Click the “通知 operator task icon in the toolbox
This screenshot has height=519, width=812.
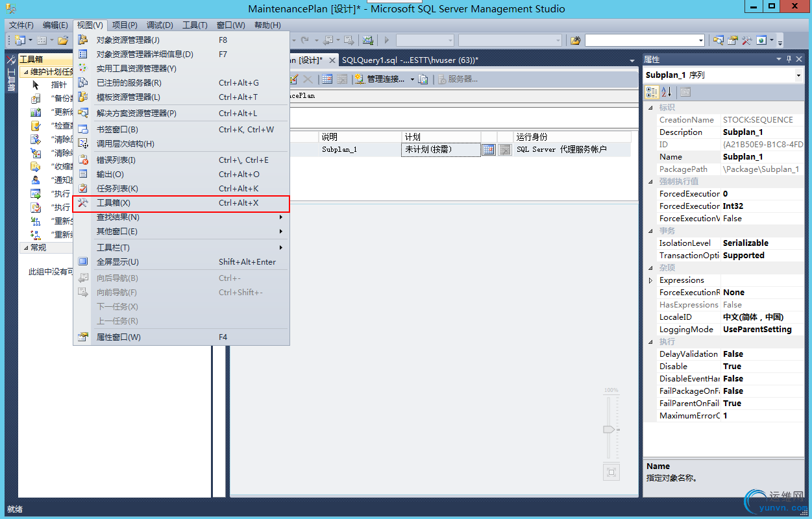tap(36, 180)
